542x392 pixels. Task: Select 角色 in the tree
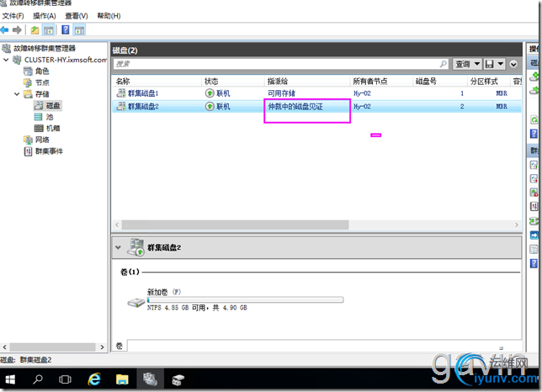(42, 72)
